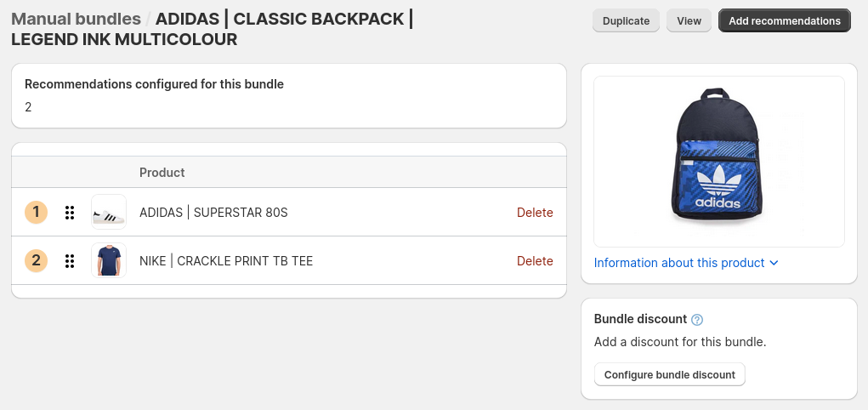Open the View button

point(689,20)
